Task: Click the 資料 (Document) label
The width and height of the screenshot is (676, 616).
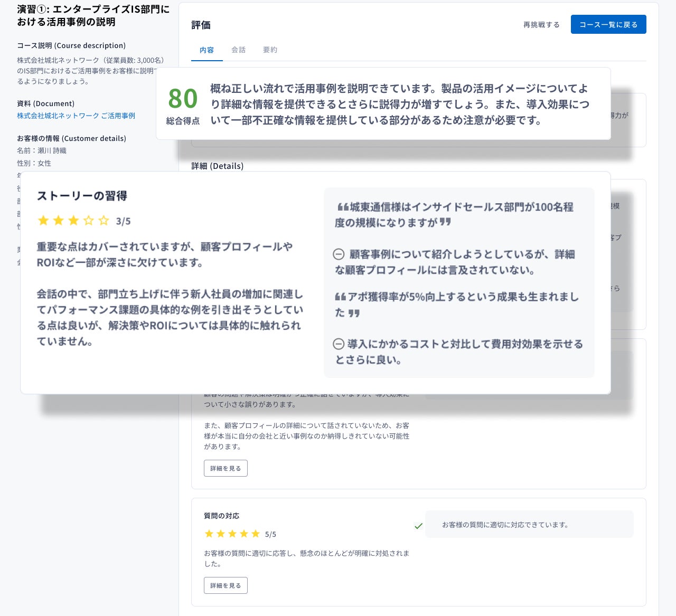Action: point(46,103)
